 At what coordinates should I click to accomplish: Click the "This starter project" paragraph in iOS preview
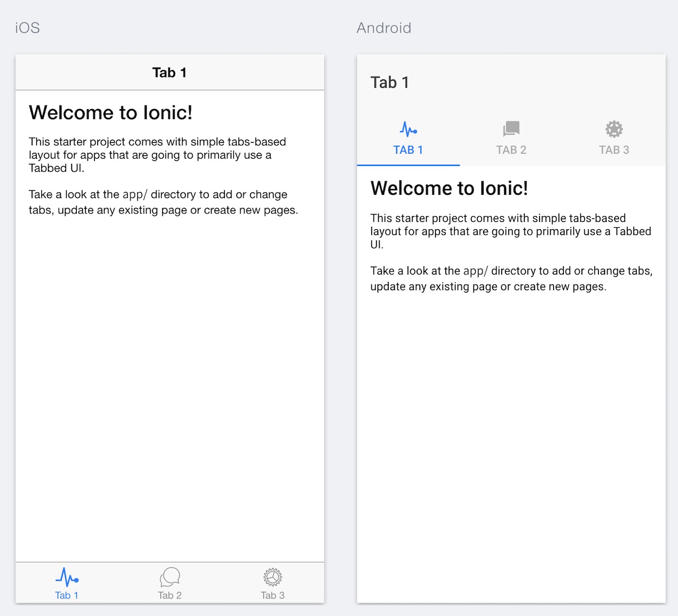pyautogui.click(x=157, y=155)
